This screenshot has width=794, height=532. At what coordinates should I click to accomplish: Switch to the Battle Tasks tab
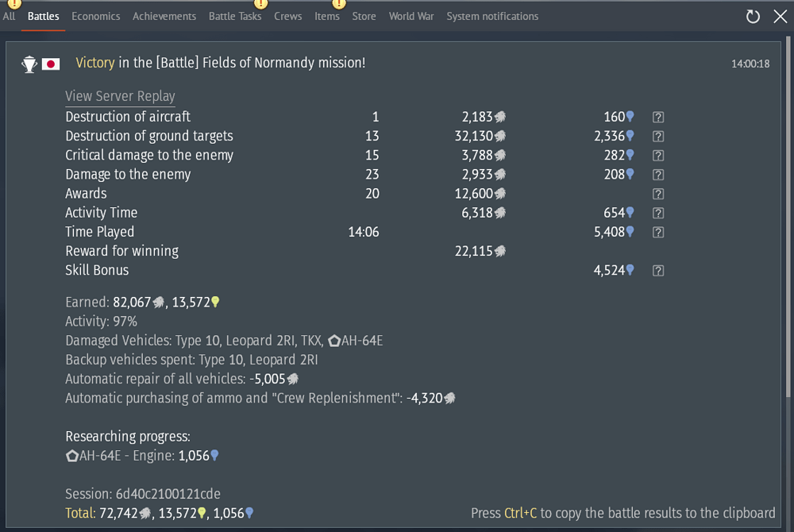235,16
